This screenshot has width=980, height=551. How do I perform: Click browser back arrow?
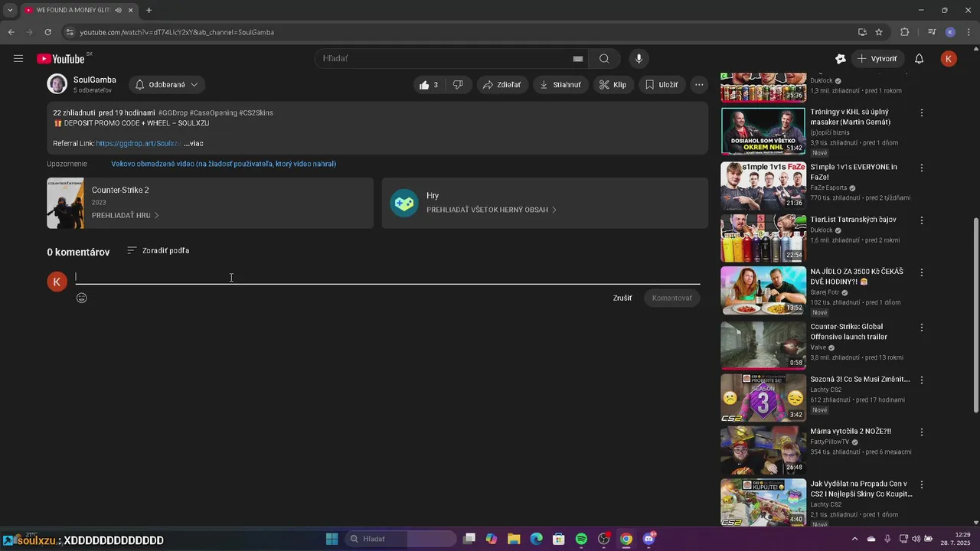pos(11,32)
